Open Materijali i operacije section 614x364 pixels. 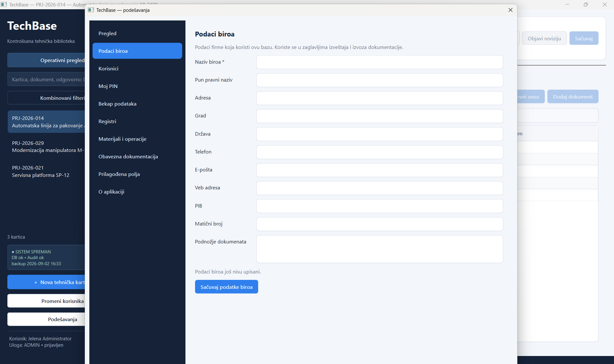(137, 139)
